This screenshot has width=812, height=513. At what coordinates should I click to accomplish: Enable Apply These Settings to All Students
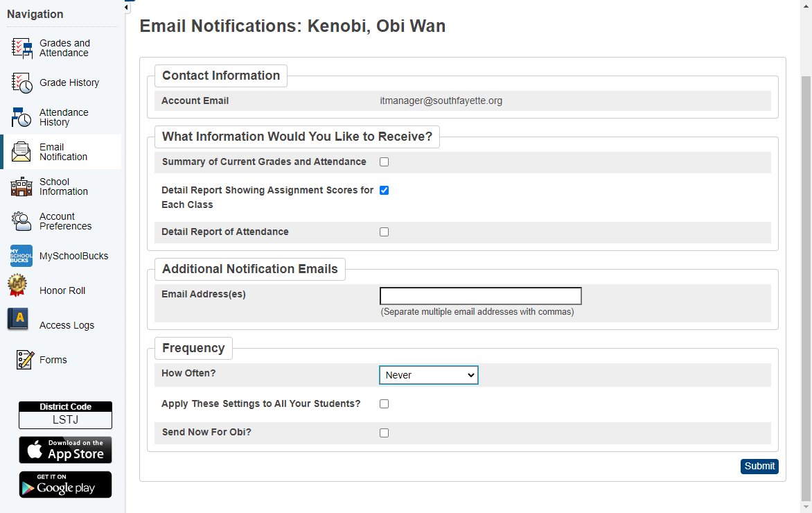[385, 403]
